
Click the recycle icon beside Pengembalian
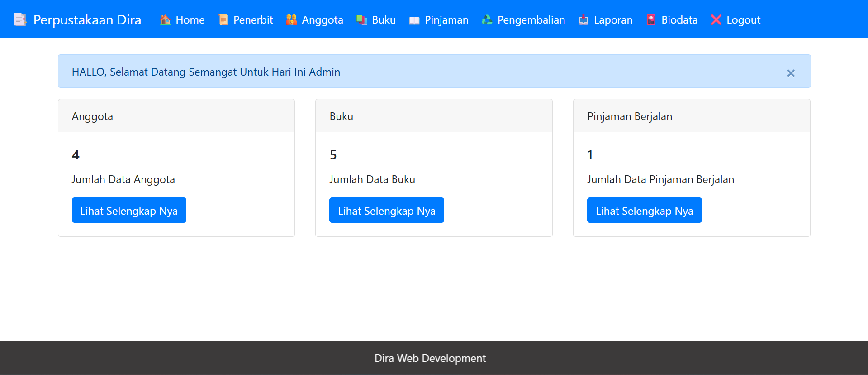487,20
